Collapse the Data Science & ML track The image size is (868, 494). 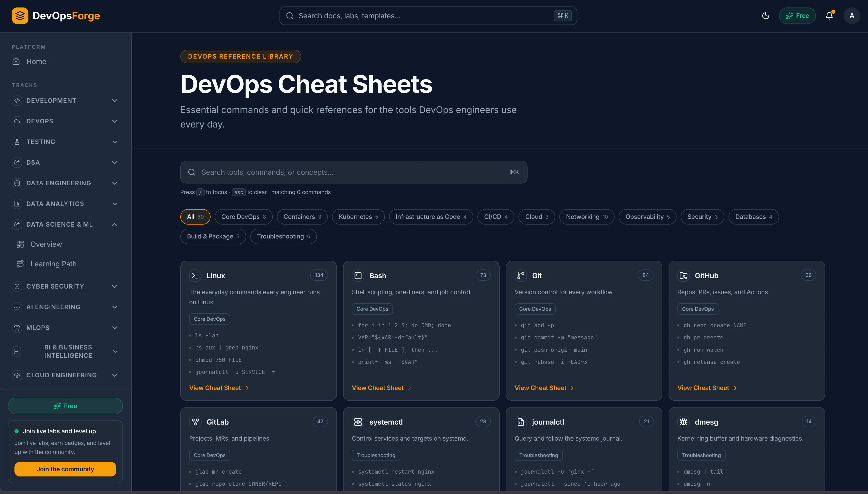coord(65,225)
